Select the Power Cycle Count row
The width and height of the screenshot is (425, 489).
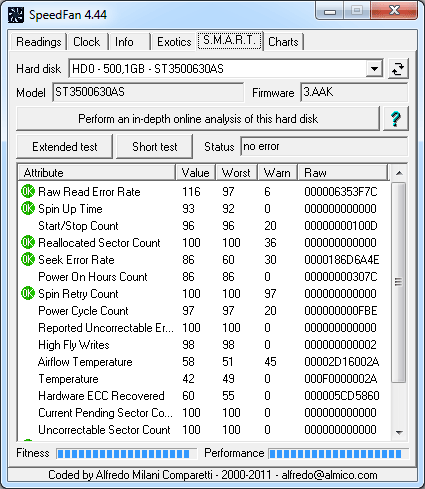[x=204, y=311]
